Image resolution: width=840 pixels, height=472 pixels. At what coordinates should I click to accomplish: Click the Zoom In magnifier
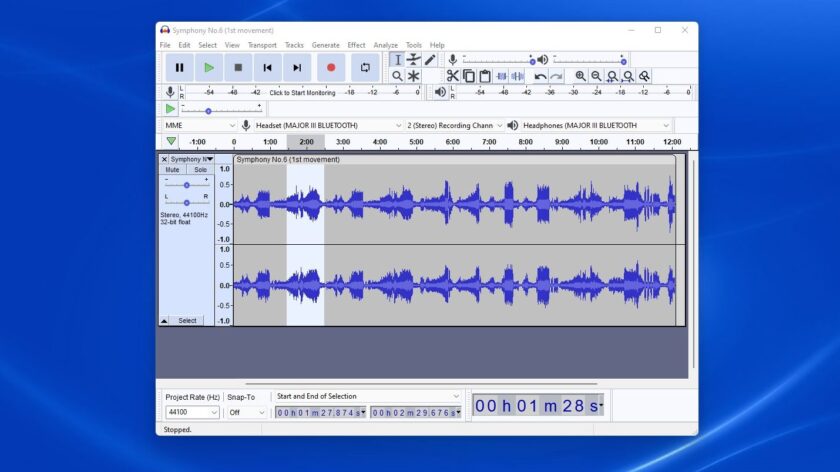[580, 76]
